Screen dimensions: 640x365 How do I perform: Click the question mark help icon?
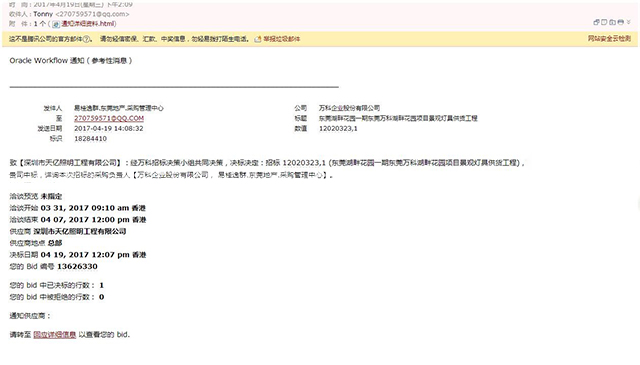pyautogui.click(x=86, y=39)
